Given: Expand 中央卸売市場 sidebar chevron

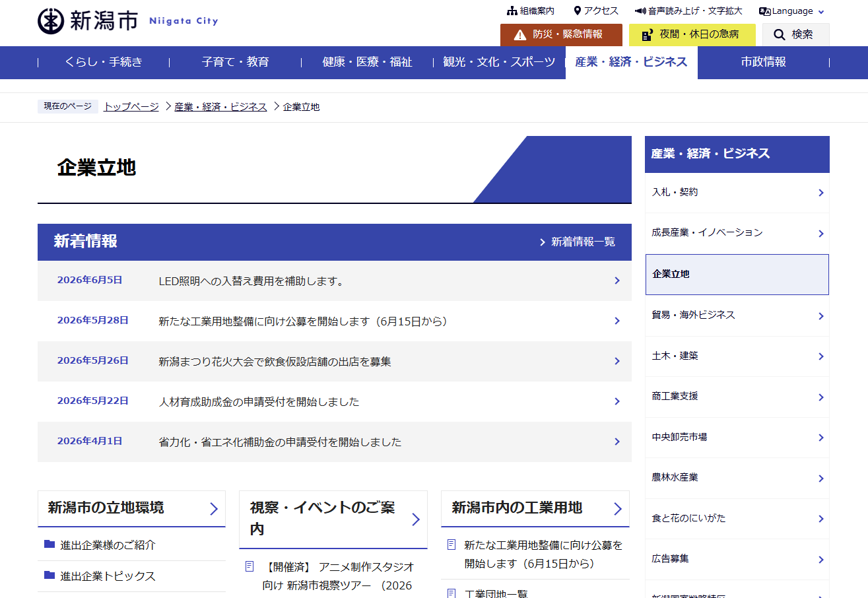Looking at the screenshot, I should coord(821,438).
